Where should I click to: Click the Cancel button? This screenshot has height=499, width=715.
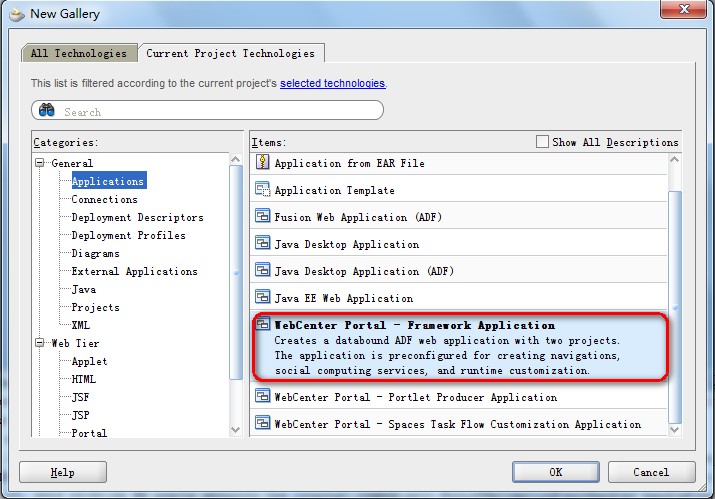(651, 472)
